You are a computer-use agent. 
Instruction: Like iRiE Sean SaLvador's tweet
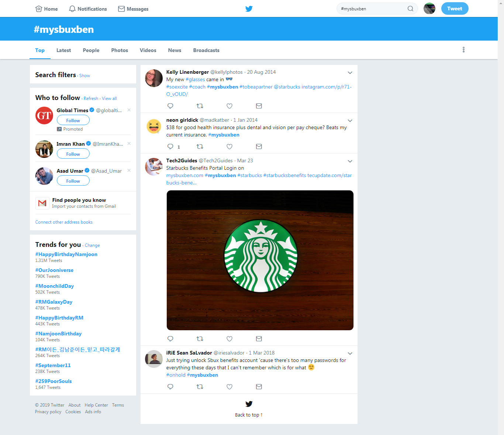point(229,387)
